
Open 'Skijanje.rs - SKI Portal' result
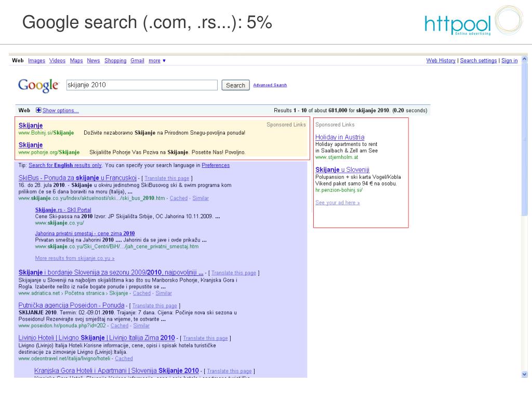[63, 210]
